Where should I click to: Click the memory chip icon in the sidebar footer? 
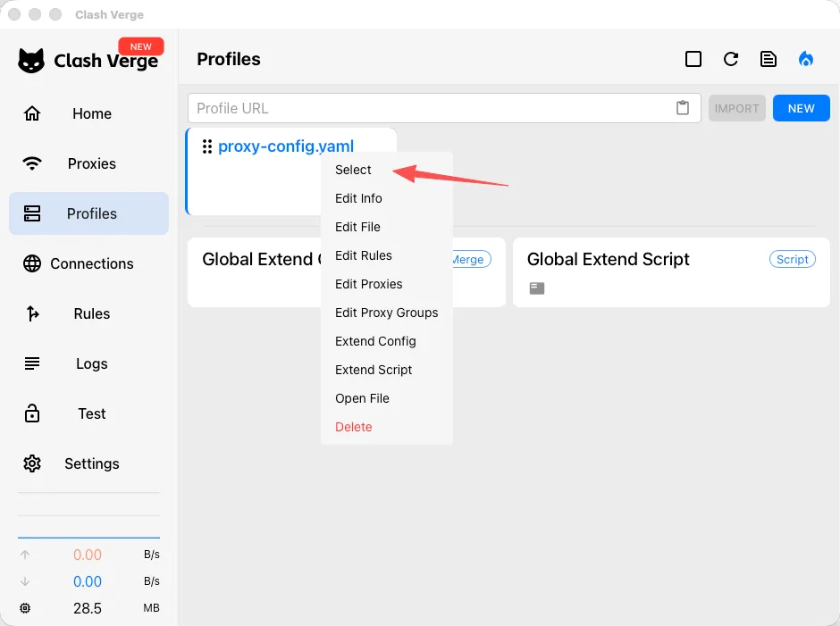(25, 608)
